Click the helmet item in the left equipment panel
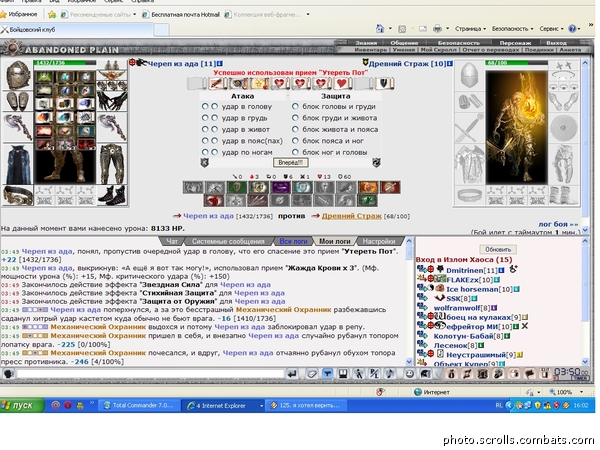This screenshot has height=450, width=600. 18,75
